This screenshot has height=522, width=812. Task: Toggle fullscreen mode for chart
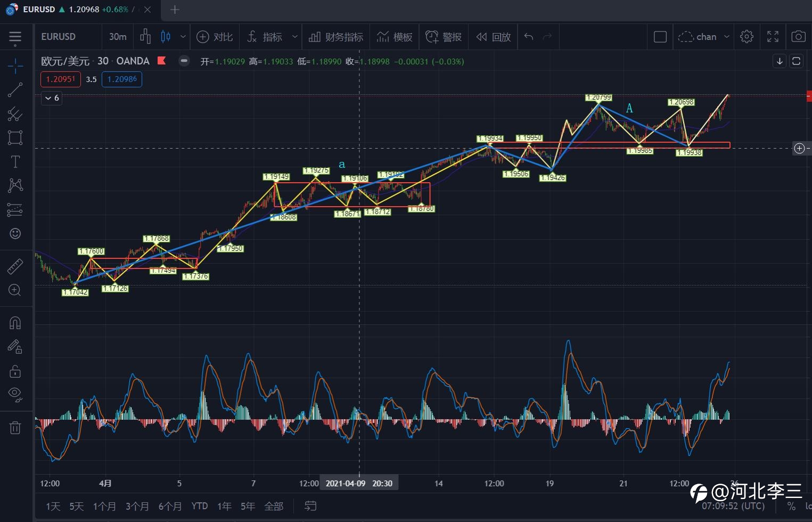click(773, 37)
